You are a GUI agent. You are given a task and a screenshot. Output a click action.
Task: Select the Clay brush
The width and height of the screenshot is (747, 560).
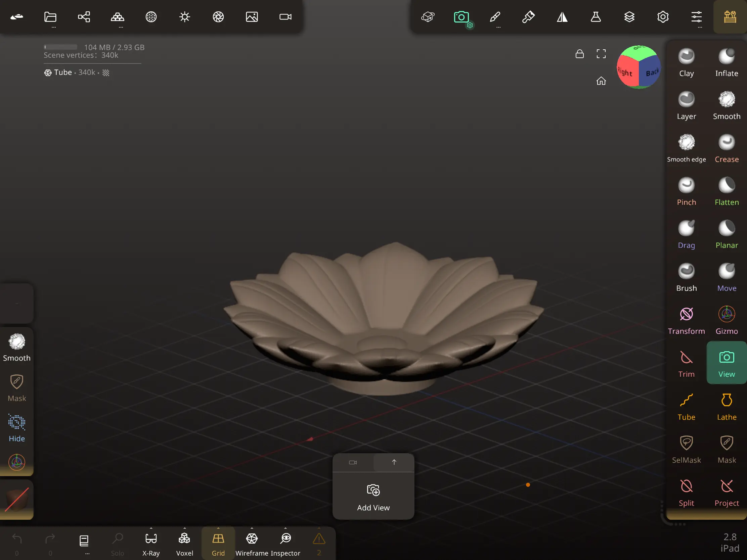[686, 62]
